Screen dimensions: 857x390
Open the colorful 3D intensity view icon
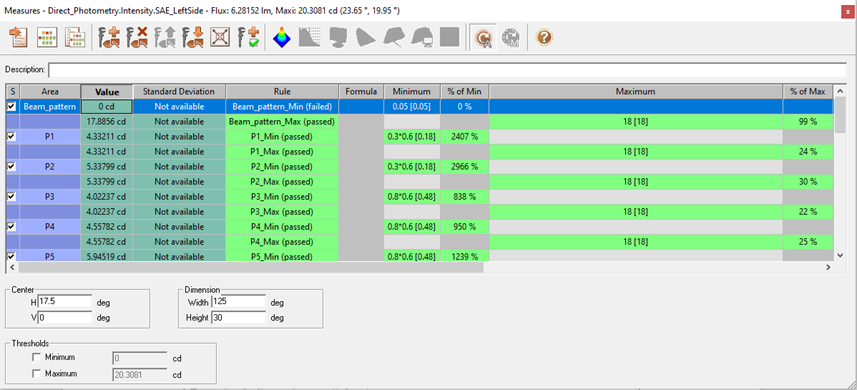282,37
